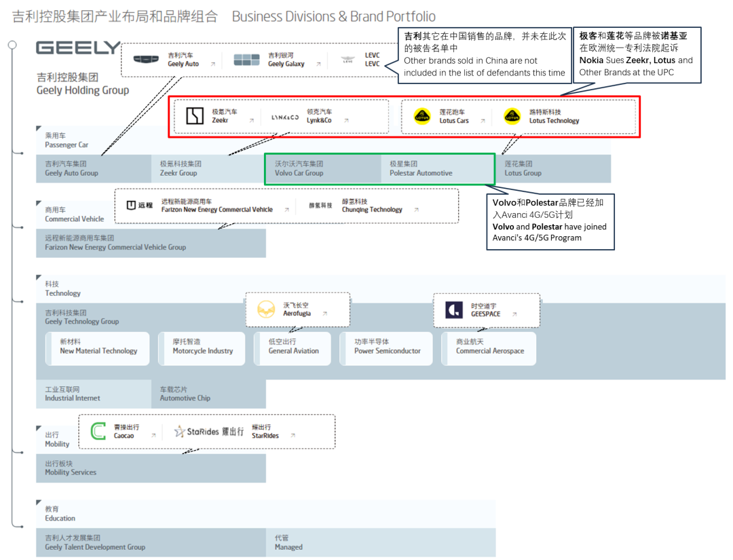Click the Farizon logo
Image resolution: width=733 pixels, height=560 pixels.
140,205
